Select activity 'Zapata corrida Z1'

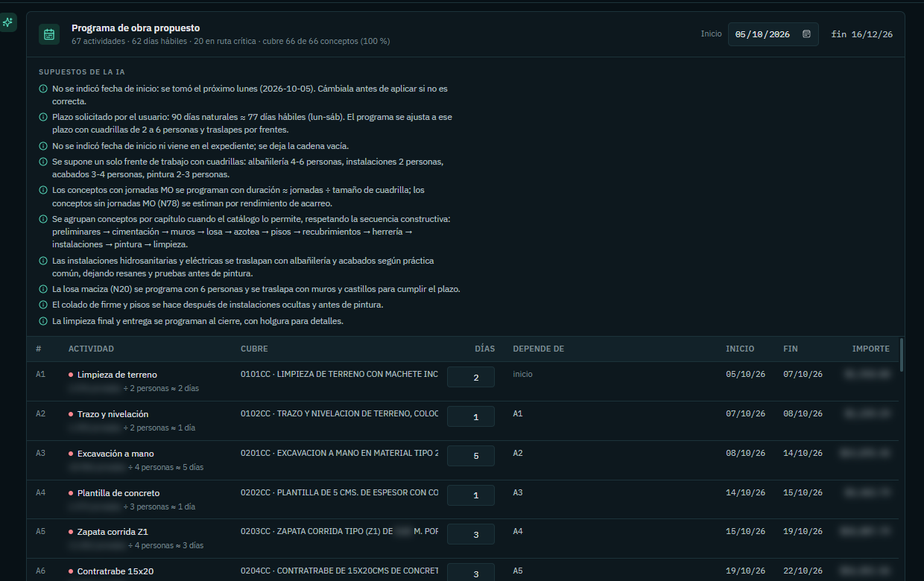(113, 532)
